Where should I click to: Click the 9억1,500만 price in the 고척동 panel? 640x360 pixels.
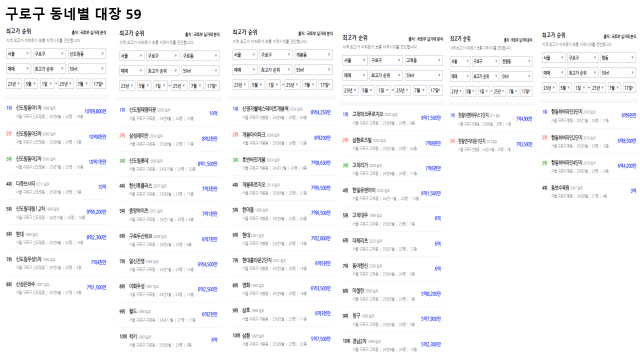(x=431, y=118)
